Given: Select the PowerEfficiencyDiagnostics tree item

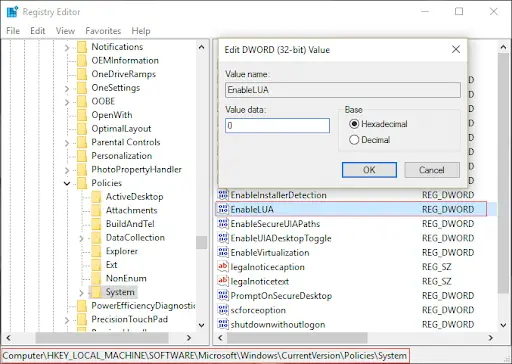Looking at the screenshot, I should click(143, 306).
